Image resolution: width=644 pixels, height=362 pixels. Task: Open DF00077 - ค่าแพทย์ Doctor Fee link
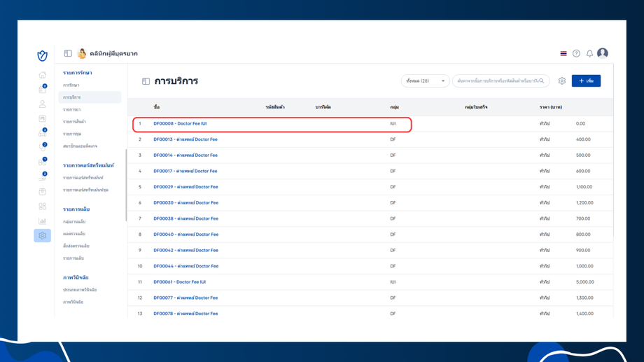185,298
